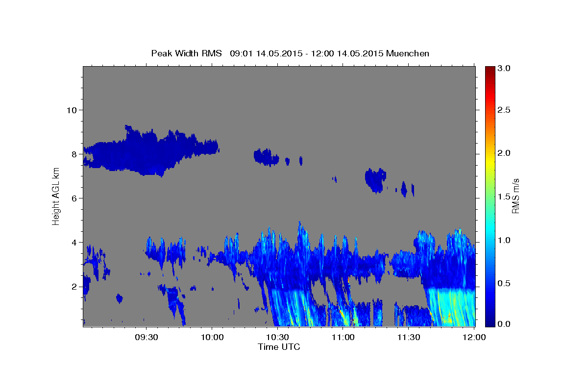Click the height axis label '4'
The image size is (588, 392).
[74, 242]
